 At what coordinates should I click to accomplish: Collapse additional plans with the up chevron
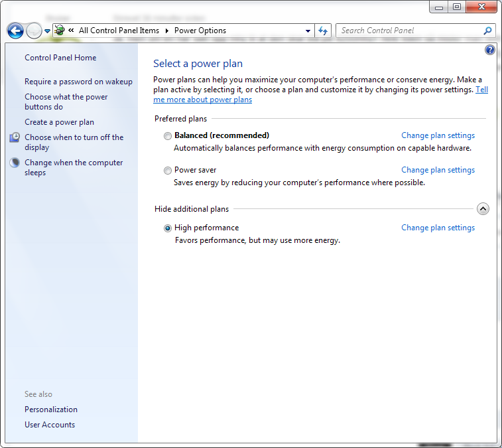(x=483, y=209)
